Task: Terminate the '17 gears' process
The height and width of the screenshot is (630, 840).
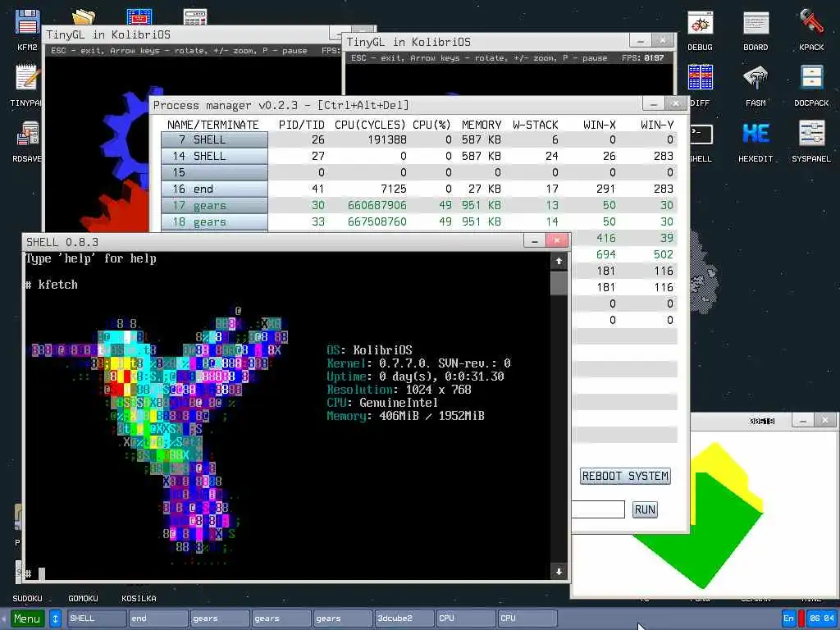Action: [x=214, y=206]
